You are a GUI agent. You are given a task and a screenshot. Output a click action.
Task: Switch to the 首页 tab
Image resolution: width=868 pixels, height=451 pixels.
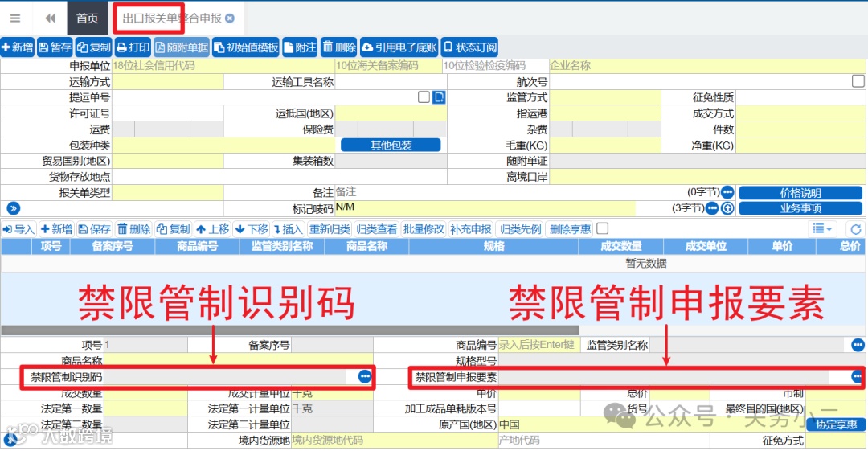[x=87, y=18]
